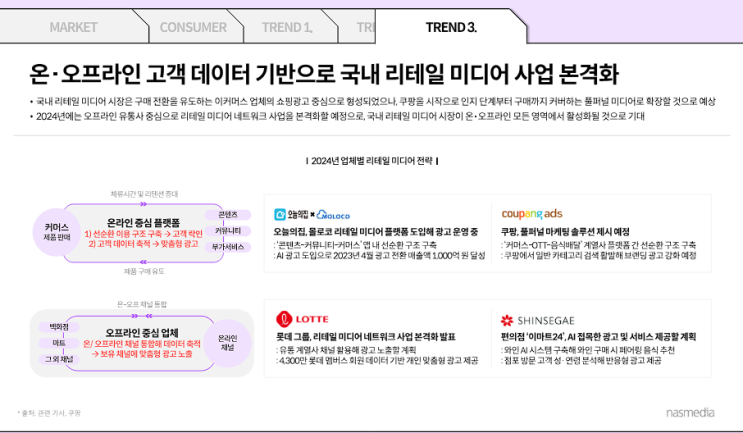Click the 2024년 업체별 리테일 미디어 전략 subtitle

pos(372,161)
